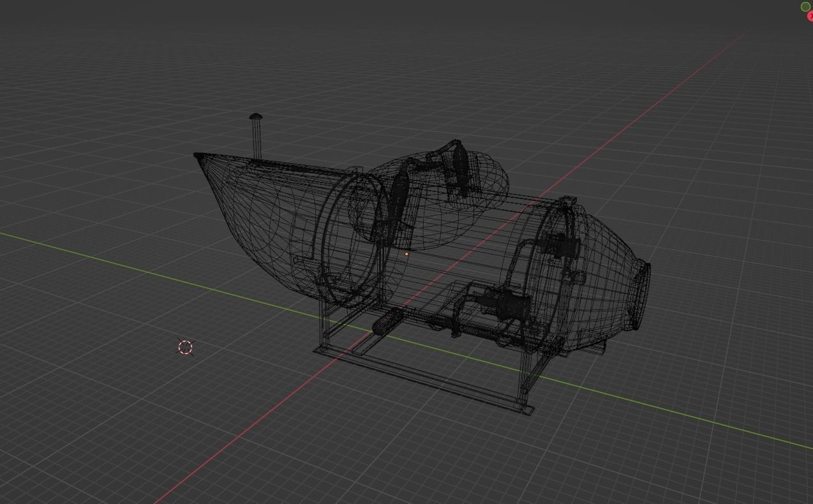Viewport: 813px width, 504px height.
Task: Click the red X axis ball on gizmo
Action: coord(810,17)
